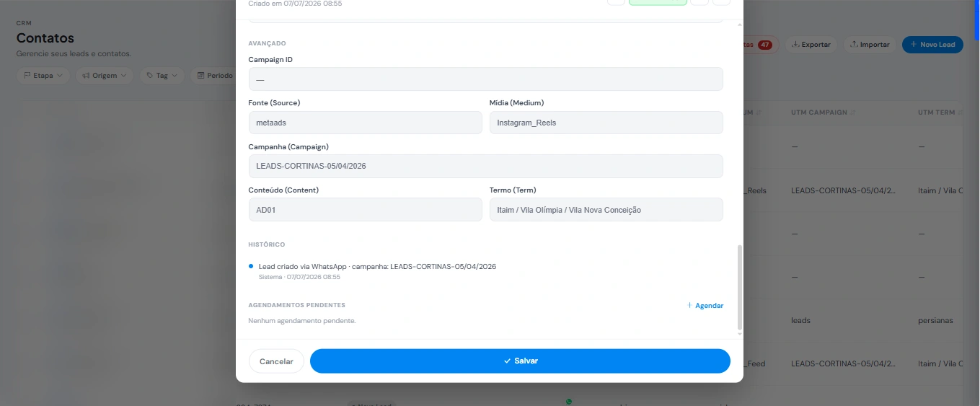
Task: Click the megaphone icon on Origem filter
Action: (86, 75)
